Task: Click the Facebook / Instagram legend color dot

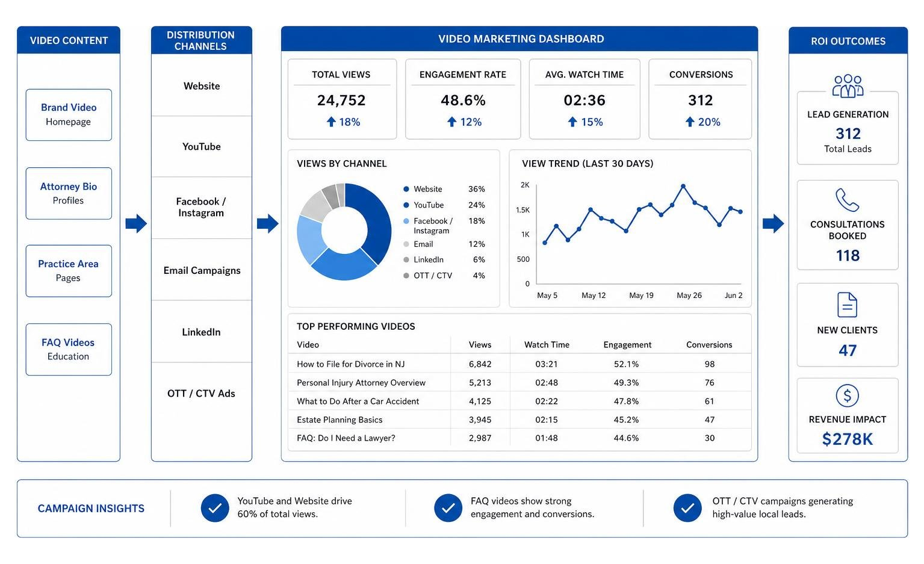Action: pyautogui.click(x=406, y=221)
